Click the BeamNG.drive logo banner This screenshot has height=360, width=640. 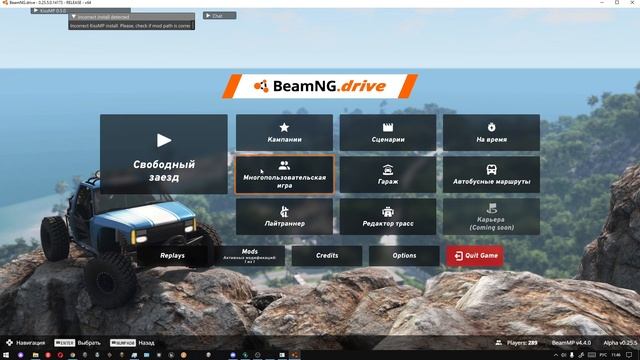pyautogui.click(x=320, y=86)
